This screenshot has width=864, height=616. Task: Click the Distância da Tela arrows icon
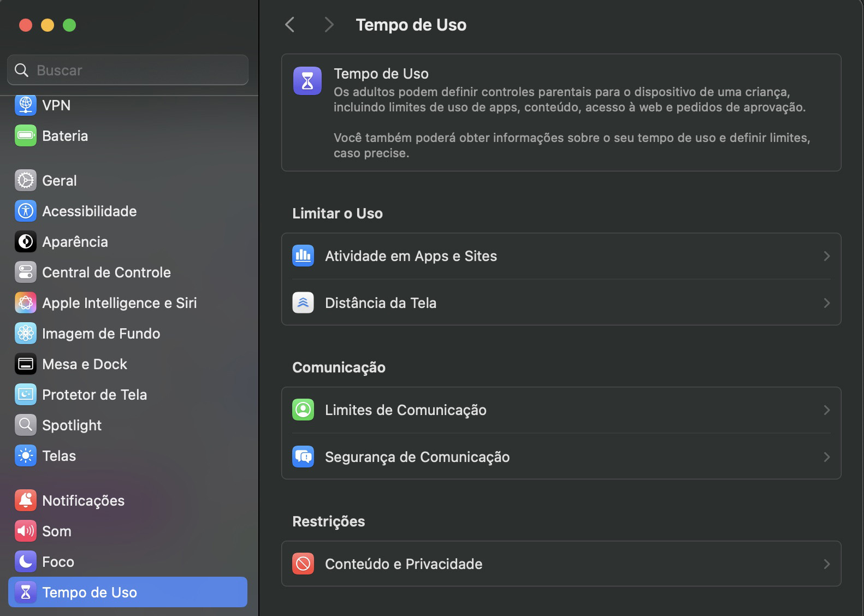[303, 303]
